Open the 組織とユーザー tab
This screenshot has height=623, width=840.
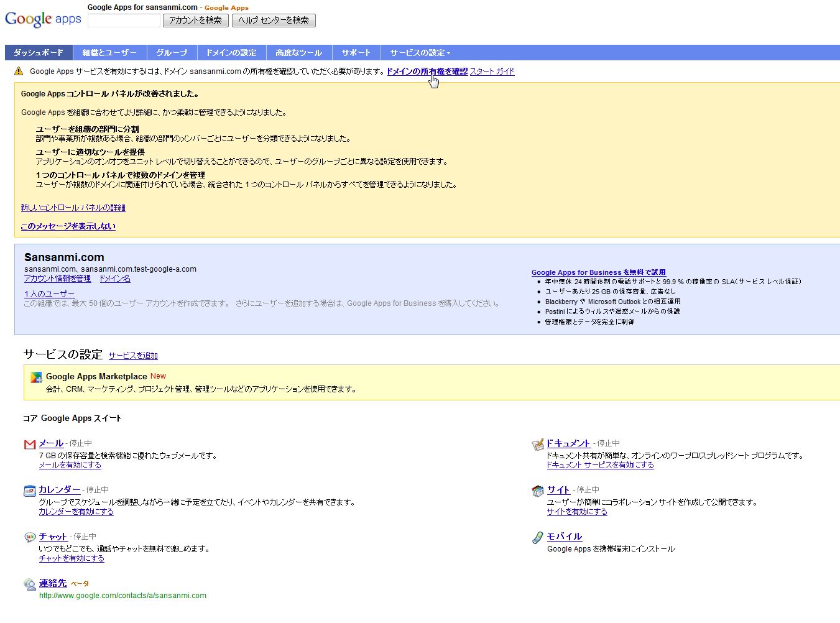click(x=109, y=52)
